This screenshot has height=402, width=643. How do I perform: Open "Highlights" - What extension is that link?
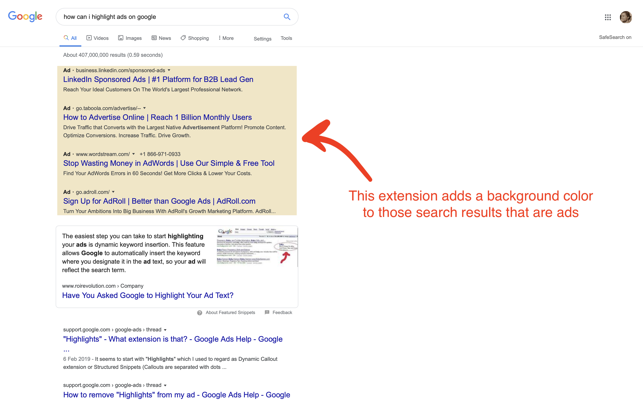pyautogui.click(x=173, y=339)
